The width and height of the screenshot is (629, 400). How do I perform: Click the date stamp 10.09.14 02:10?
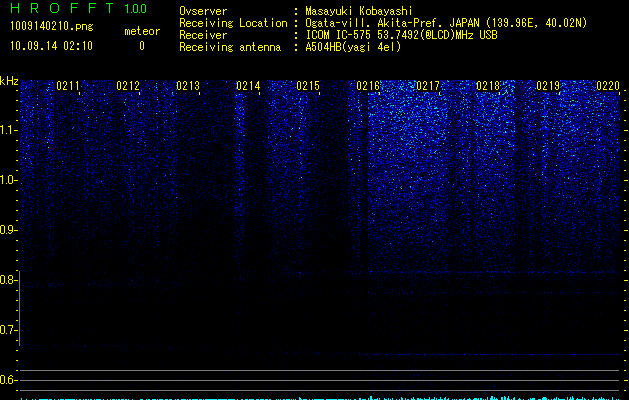coord(51,46)
